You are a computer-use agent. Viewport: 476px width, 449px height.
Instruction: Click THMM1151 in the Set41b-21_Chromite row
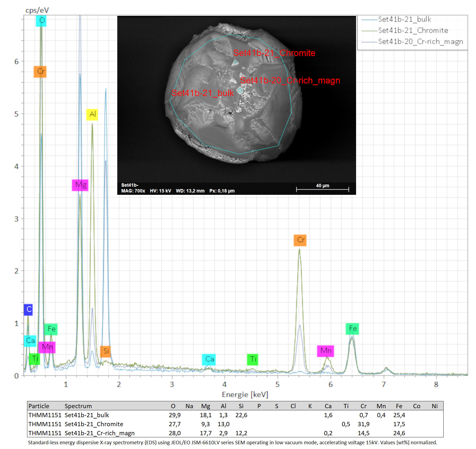point(45,424)
